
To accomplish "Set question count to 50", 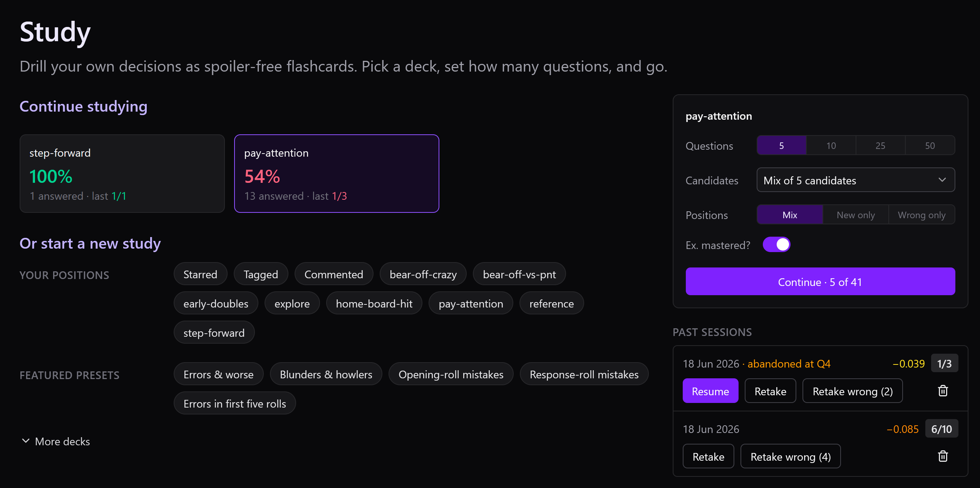I will tap(930, 145).
